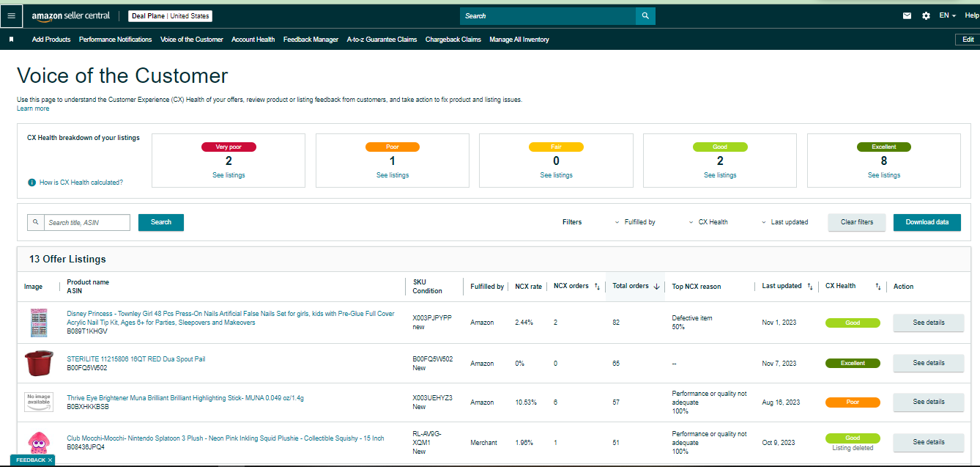The width and height of the screenshot is (980, 467).
Task: Click the orange Poor badge in the CX Health breakdown
Action: click(x=393, y=147)
